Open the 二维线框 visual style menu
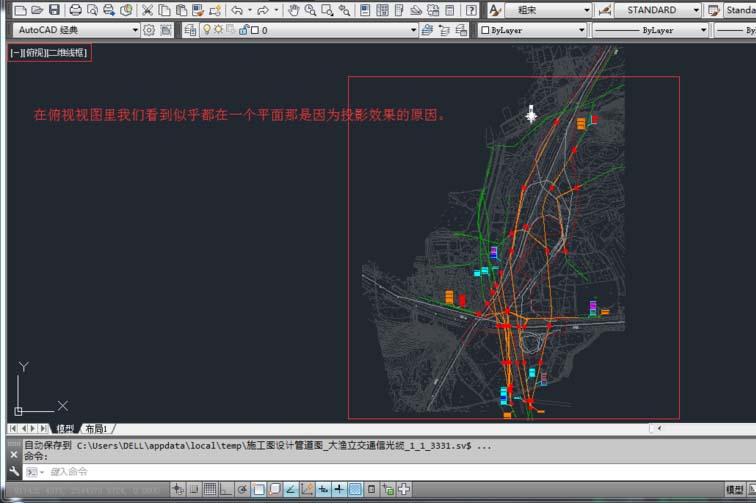This screenshot has height=503, width=756. coord(66,53)
